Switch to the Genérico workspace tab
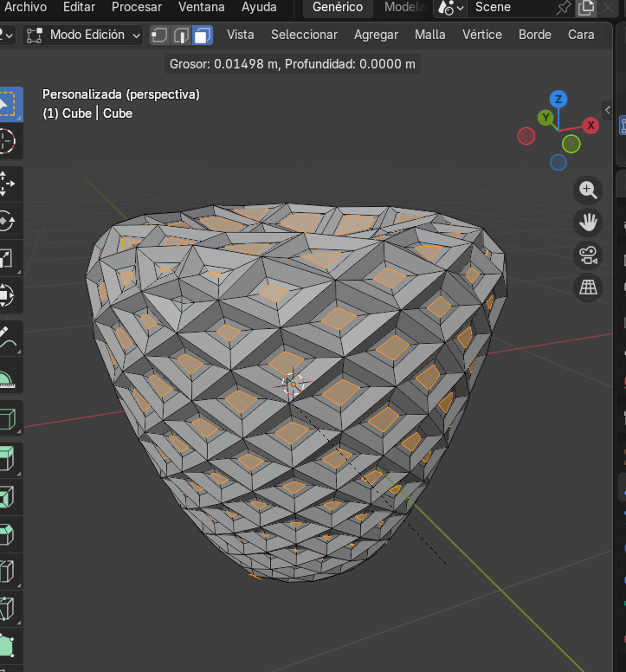The image size is (626, 672). tap(338, 8)
